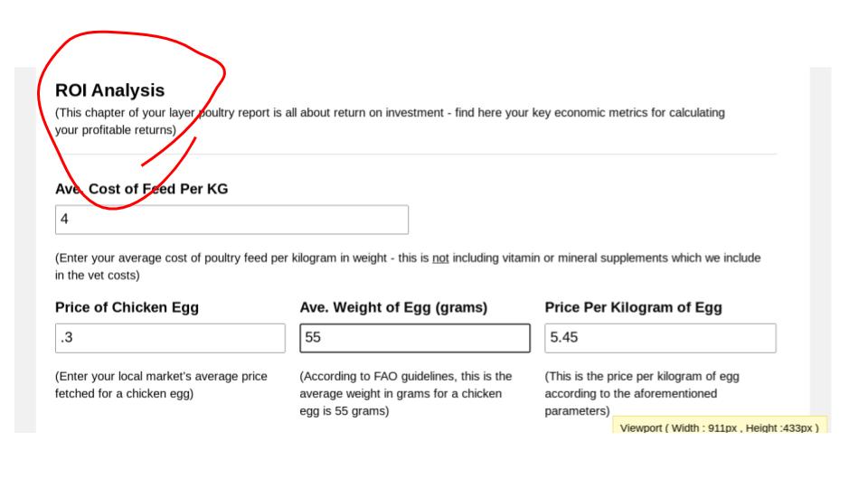Click the Price Per Kilogram of Egg label

tap(633, 307)
